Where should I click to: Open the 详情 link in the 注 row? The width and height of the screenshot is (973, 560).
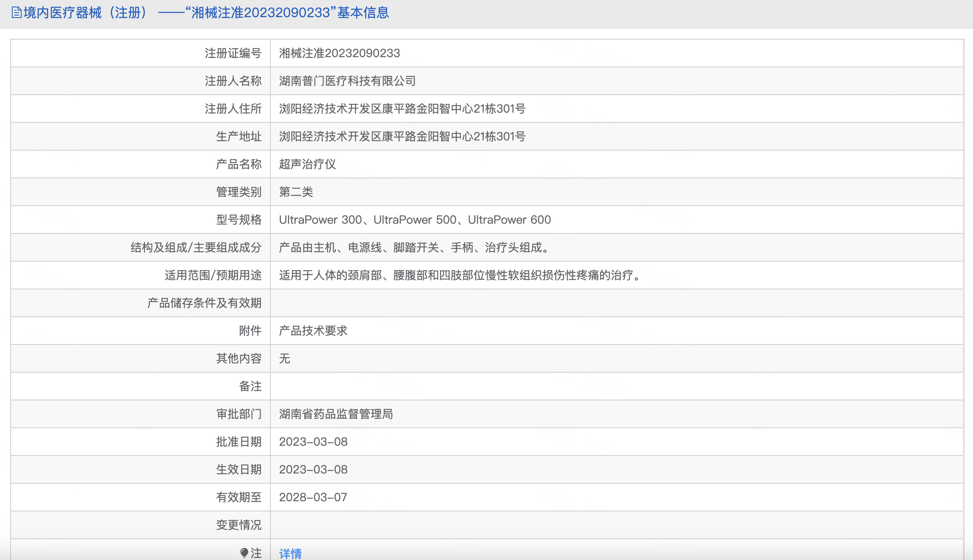pos(290,553)
